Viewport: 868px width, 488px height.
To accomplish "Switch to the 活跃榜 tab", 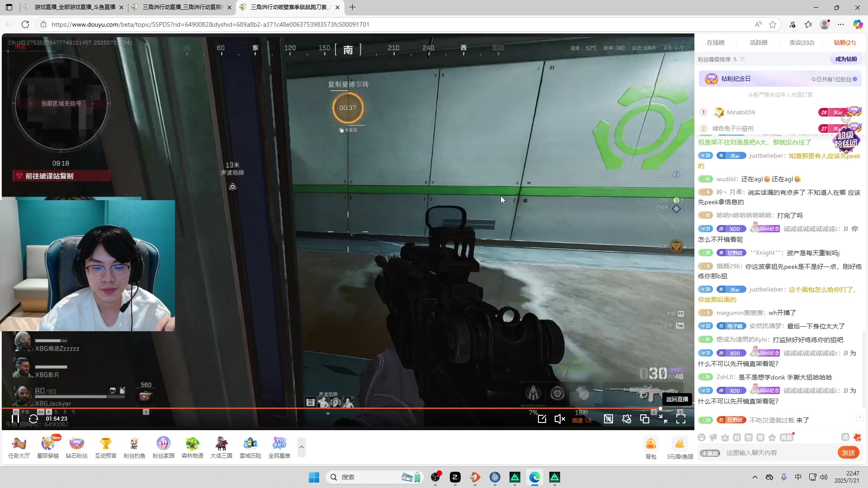I will pyautogui.click(x=759, y=42).
